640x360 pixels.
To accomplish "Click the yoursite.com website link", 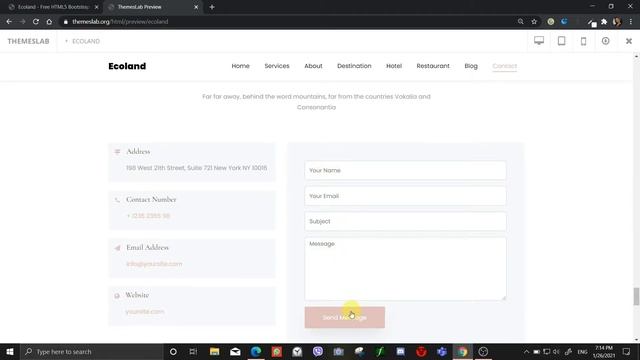I will (x=145, y=311).
